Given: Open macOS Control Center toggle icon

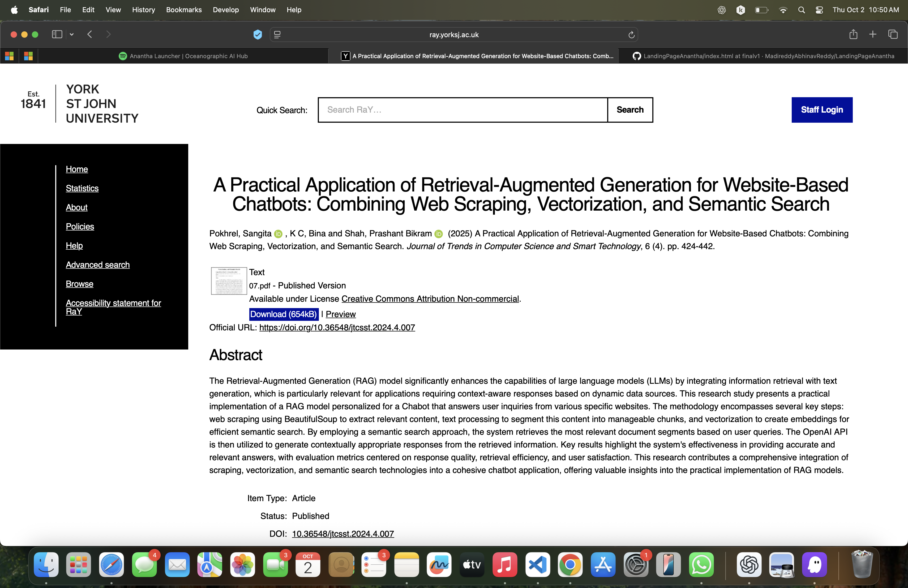Looking at the screenshot, I should [819, 10].
